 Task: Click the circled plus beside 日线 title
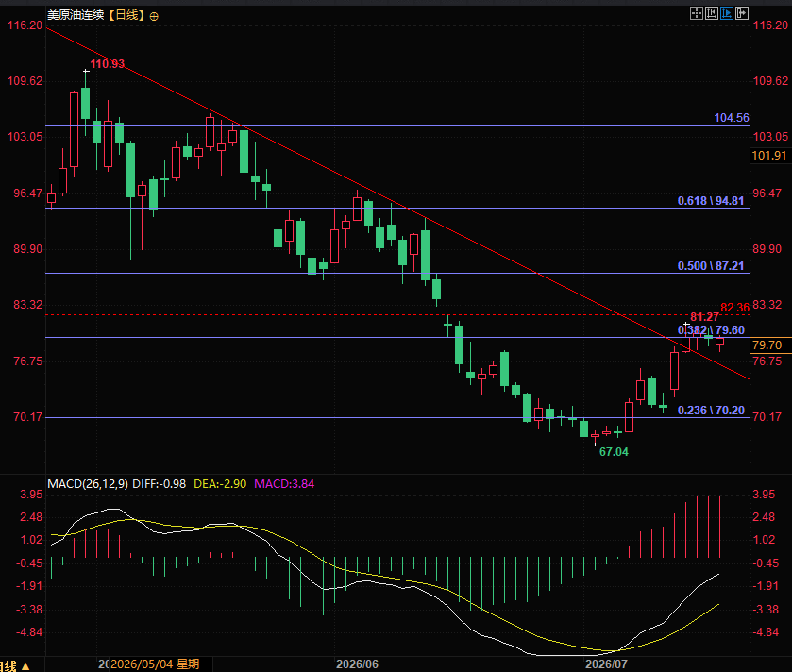154,17
